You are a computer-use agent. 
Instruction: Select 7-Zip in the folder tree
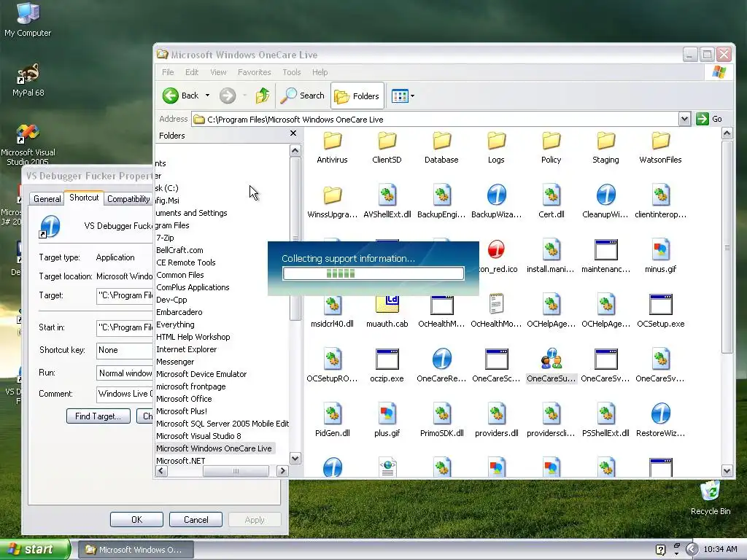pos(165,238)
